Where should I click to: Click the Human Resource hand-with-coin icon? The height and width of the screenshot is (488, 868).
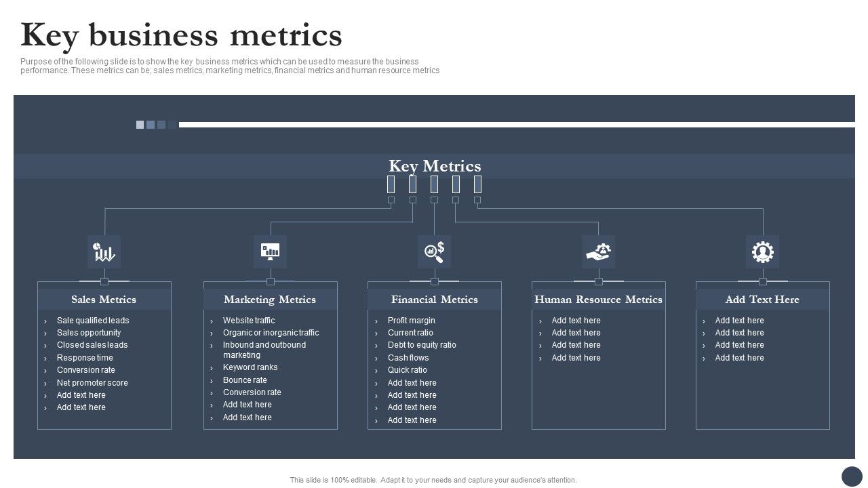pyautogui.click(x=599, y=251)
